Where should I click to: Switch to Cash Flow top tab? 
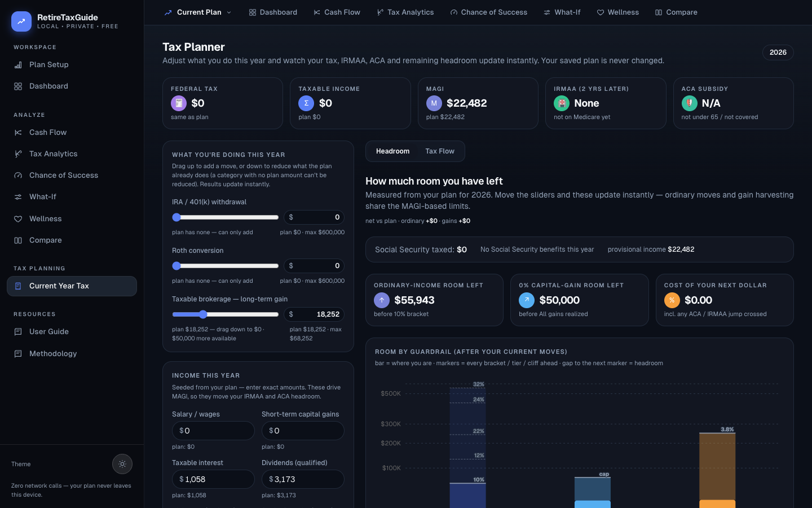pos(337,12)
